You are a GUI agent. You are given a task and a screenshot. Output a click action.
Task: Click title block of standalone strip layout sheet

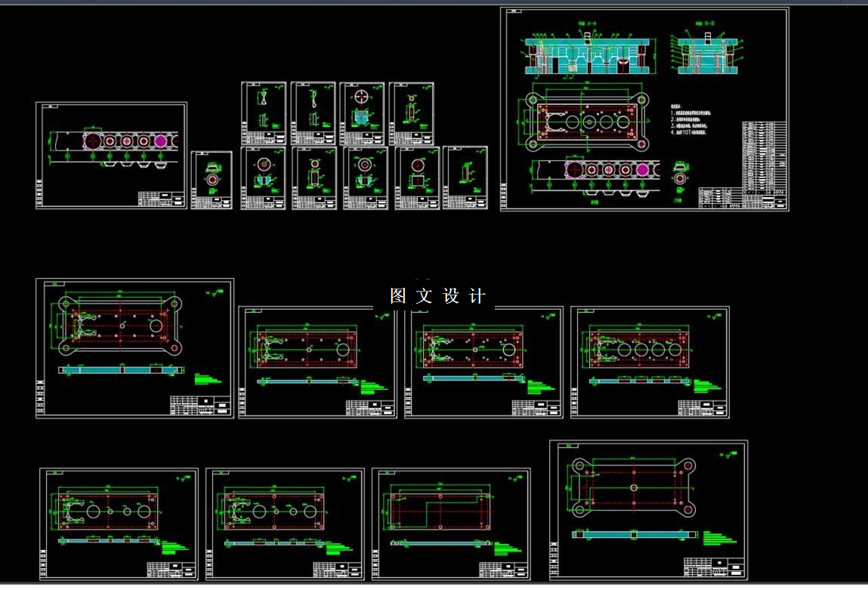(x=161, y=199)
